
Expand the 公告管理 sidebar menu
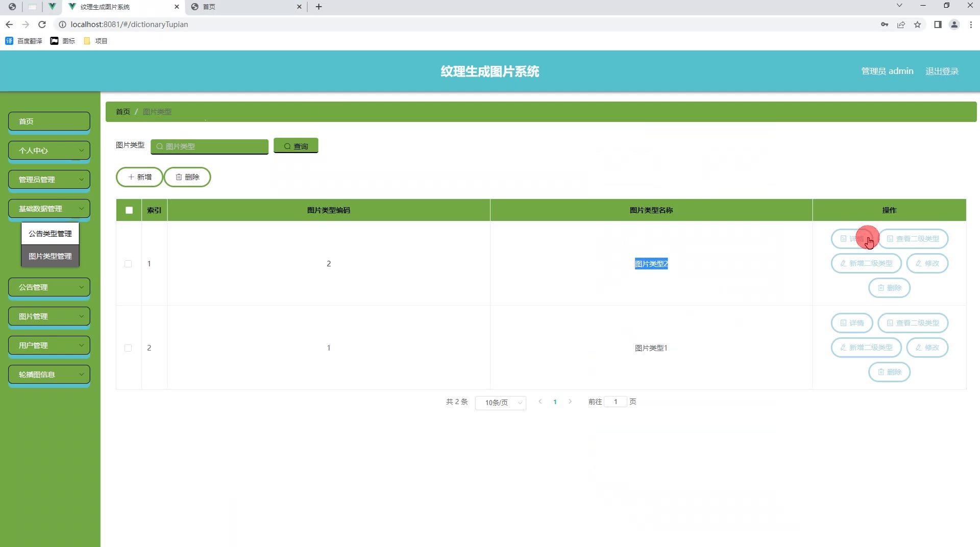point(49,287)
